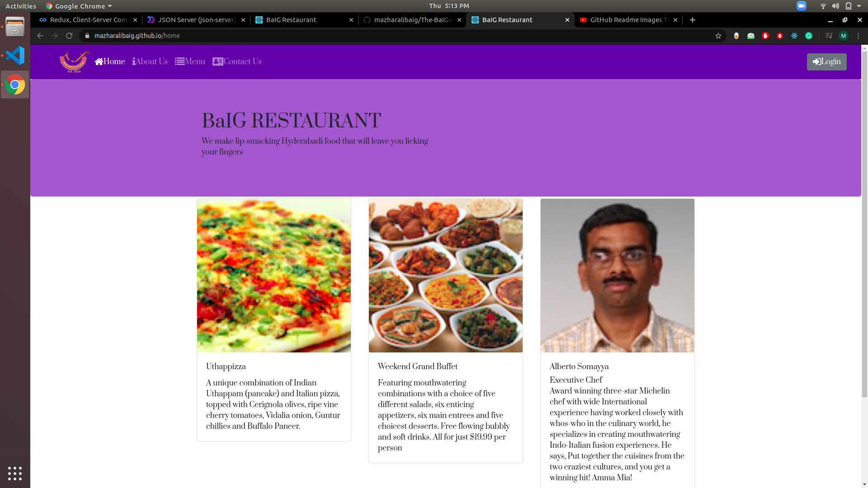Viewport: 868px width, 488px height.
Task: Click the Uthappizza pizza image
Action: click(274, 276)
